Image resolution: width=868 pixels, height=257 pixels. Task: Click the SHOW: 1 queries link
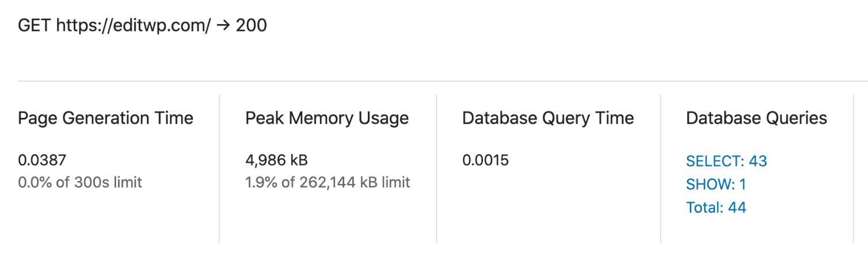click(x=715, y=185)
